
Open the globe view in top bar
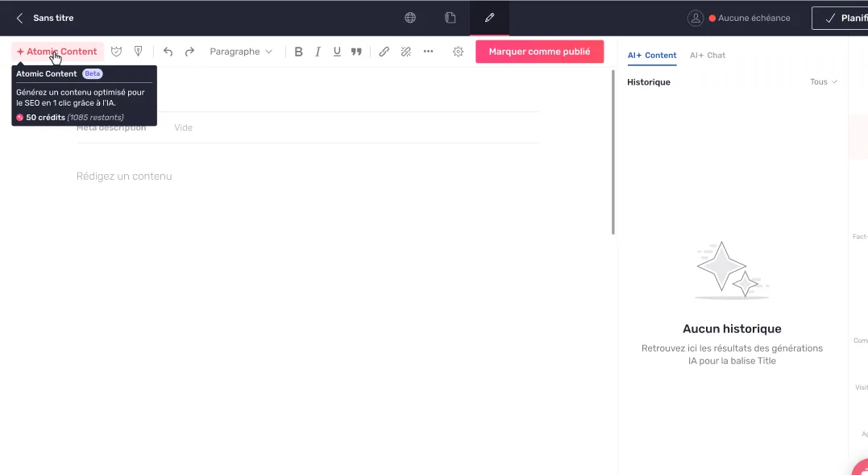pos(410,18)
